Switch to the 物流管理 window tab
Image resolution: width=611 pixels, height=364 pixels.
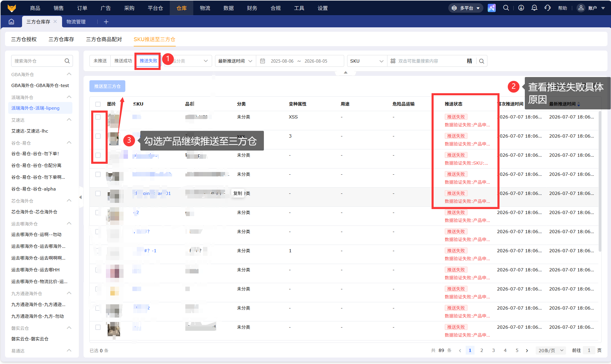click(76, 22)
